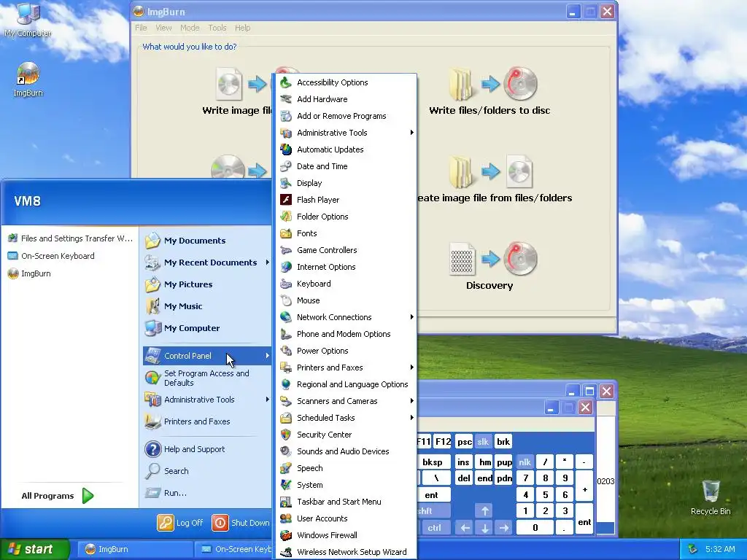This screenshot has height=560, width=747.
Task: Click ImgBurn's Discovery mode icon
Action: (x=493, y=259)
